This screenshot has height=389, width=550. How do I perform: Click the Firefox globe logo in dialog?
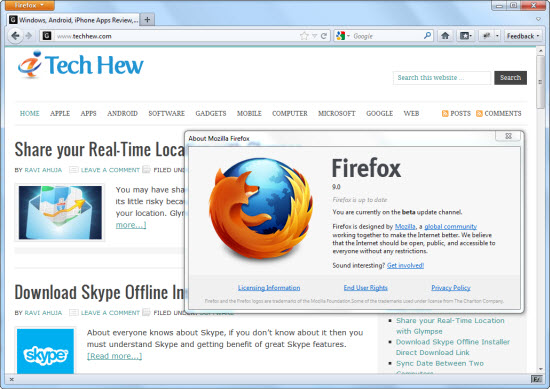(261, 208)
